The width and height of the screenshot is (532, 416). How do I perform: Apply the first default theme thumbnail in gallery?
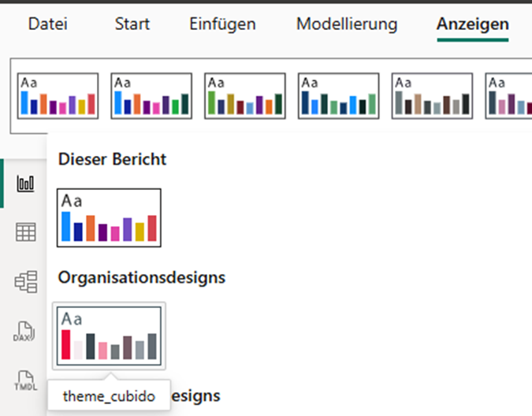58,96
